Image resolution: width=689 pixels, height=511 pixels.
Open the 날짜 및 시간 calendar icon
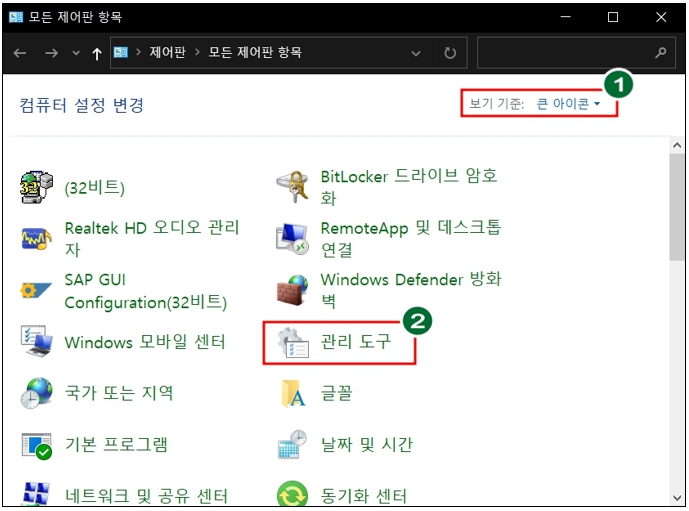point(292,444)
